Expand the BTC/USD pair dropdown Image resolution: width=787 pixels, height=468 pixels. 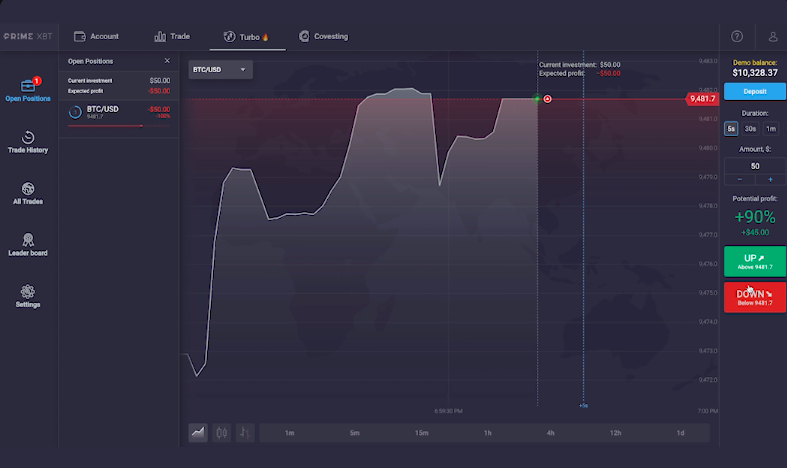pyautogui.click(x=220, y=69)
